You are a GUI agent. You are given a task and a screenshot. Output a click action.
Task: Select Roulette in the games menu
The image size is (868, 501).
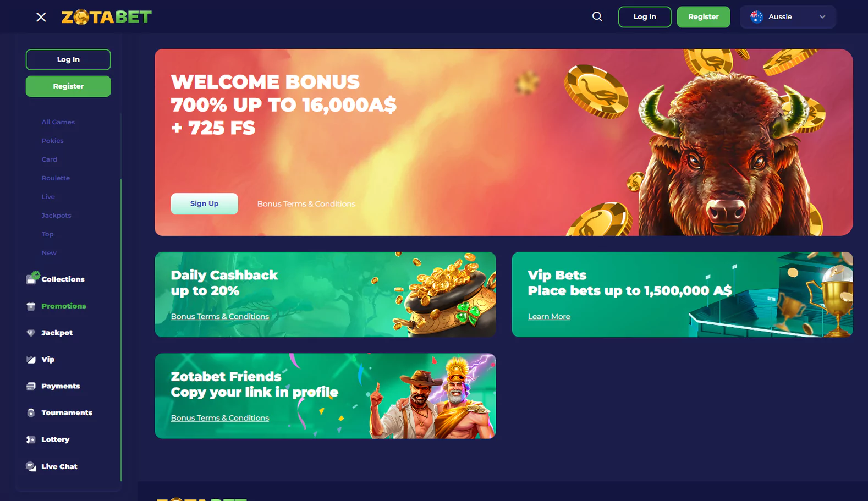click(56, 178)
